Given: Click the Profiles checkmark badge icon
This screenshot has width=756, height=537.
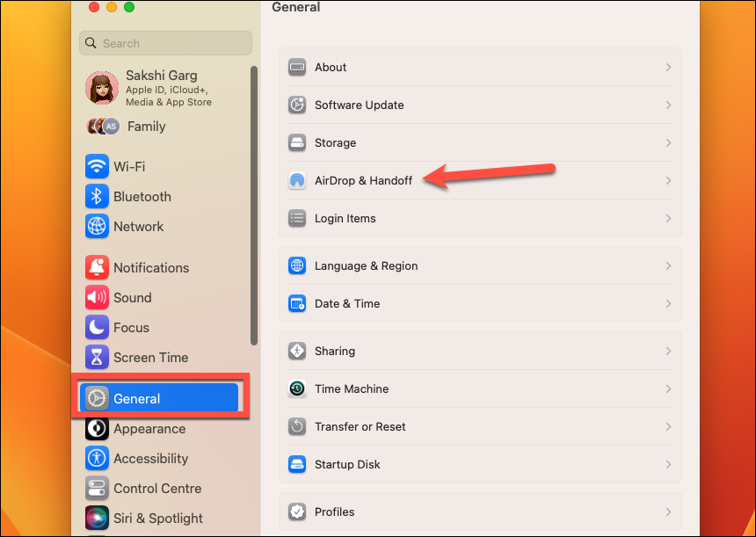Looking at the screenshot, I should [x=297, y=512].
